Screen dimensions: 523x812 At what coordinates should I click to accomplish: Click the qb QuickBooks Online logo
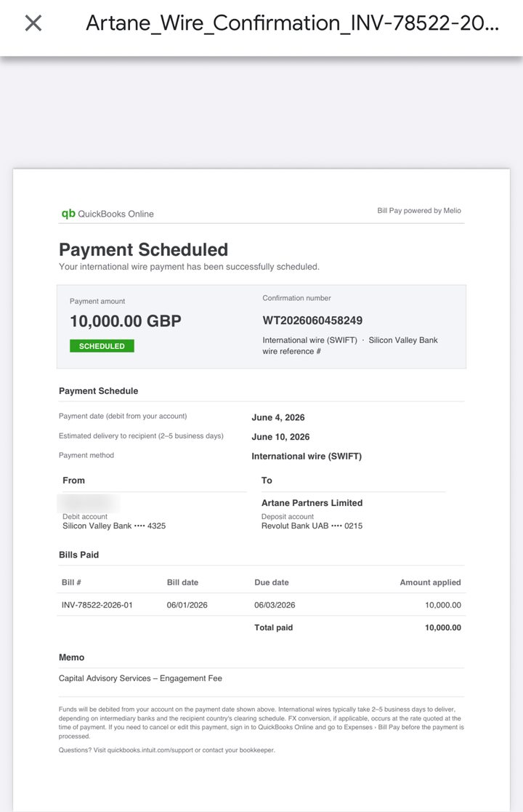click(x=108, y=214)
